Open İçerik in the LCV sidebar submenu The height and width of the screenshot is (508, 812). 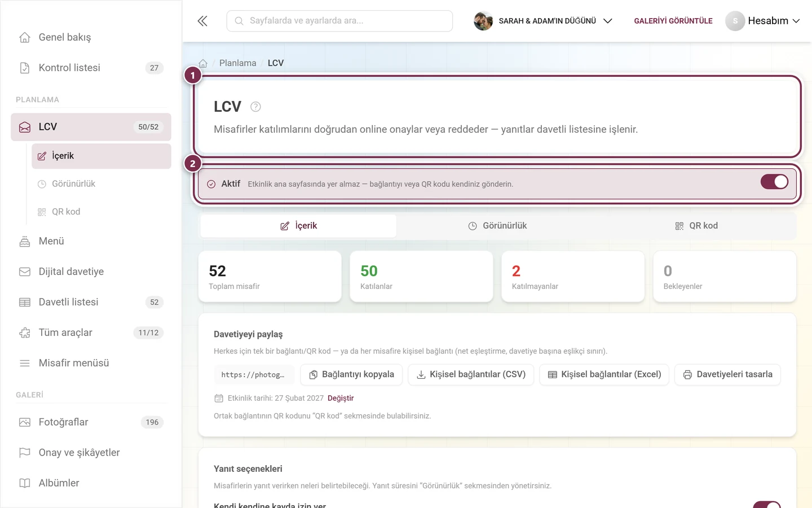click(x=101, y=156)
